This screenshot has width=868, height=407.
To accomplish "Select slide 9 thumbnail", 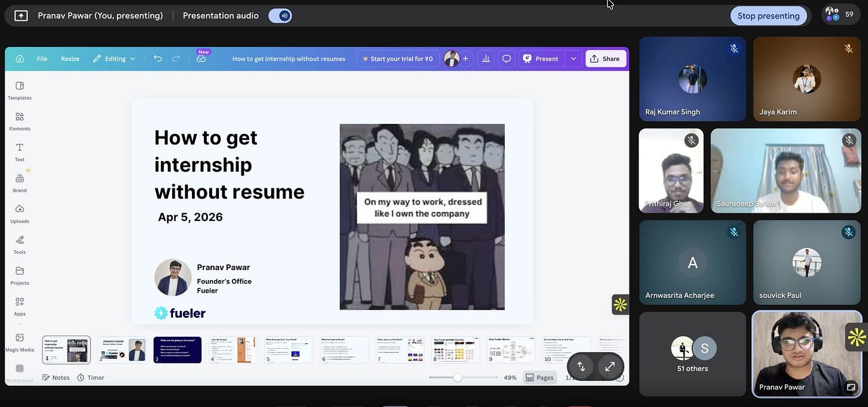I will point(511,350).
